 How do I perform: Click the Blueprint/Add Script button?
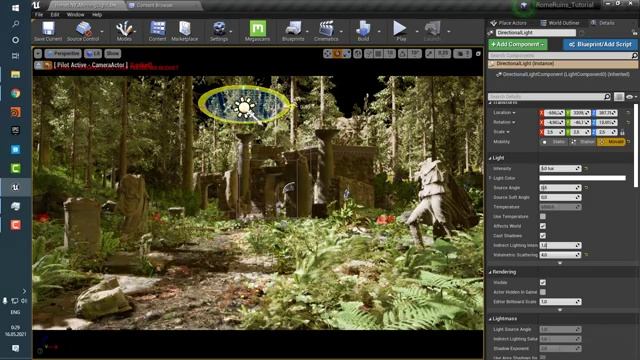(x=600, y=44)
